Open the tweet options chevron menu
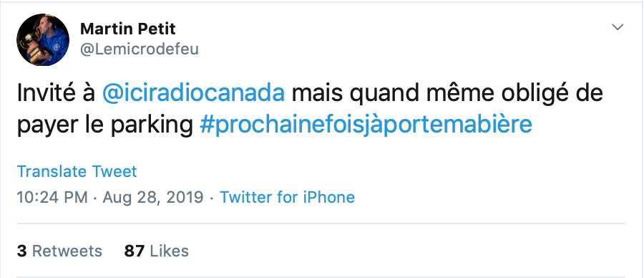Image resolution: width=644 pixels, height=278 pixels. point(618,27)
